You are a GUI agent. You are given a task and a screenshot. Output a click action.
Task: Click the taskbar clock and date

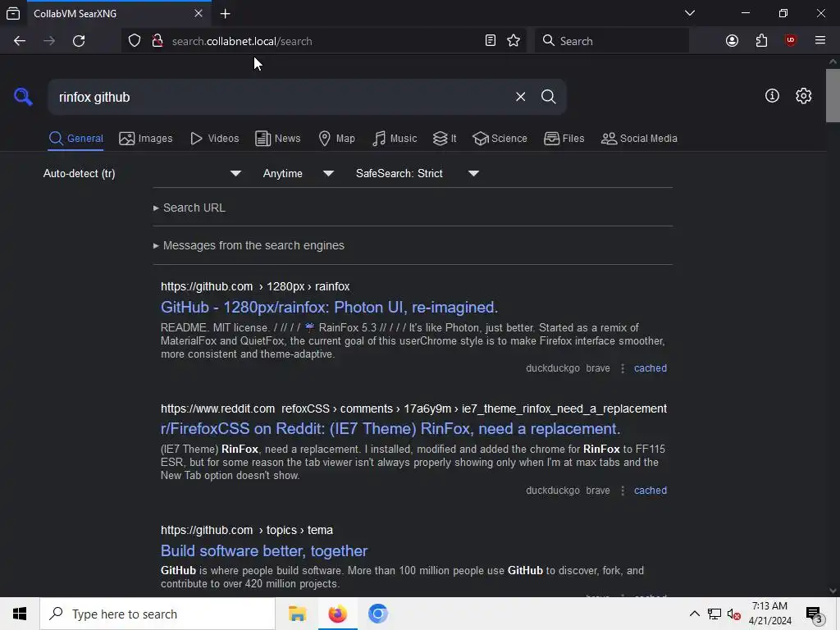click(x=769, y=614)
